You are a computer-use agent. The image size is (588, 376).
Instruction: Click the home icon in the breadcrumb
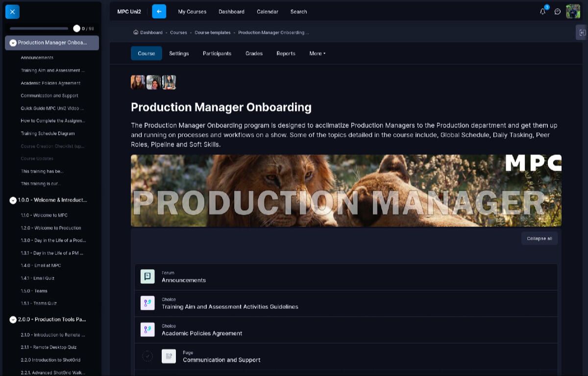[x=136, y=32]
